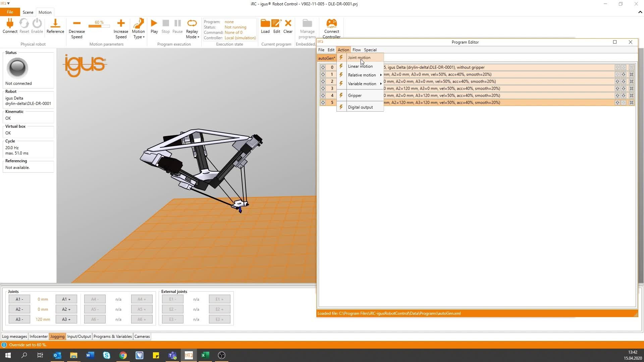Viewport: 644px width, 362px height.
Task: Delete program row 4
Action: 631,96
